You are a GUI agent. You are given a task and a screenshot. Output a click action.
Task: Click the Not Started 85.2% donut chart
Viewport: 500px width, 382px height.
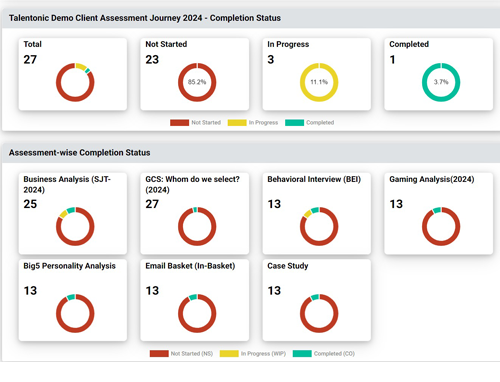coord(197,82)
